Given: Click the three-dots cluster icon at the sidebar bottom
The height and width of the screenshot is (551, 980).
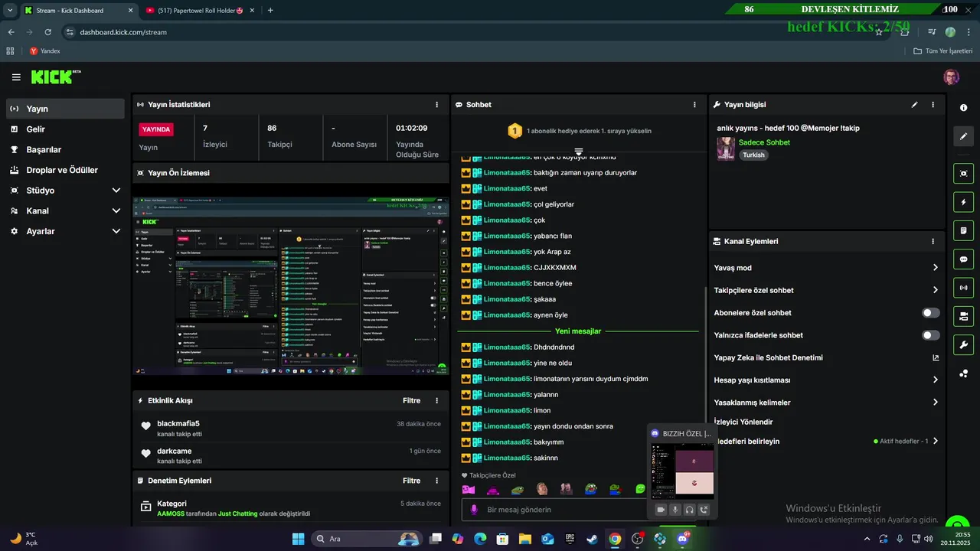Looking at the screenshot, I should pos(963,373).
